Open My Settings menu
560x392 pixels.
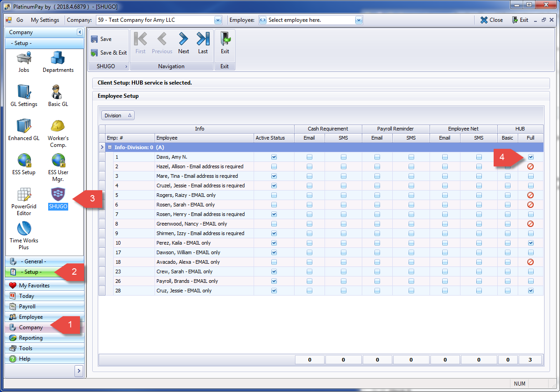tap(45, 20)
